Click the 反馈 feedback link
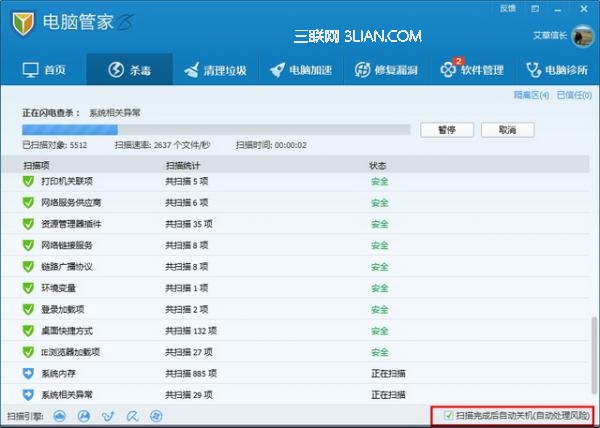The height and width of the screenshot is (428, 600). pyautogui.click(x=507, y=7)
